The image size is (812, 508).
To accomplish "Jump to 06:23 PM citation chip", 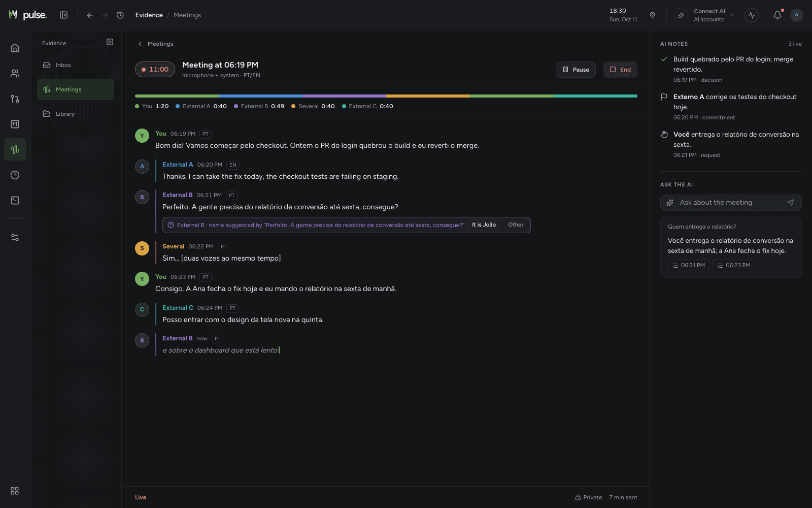I will pos(733,265).
